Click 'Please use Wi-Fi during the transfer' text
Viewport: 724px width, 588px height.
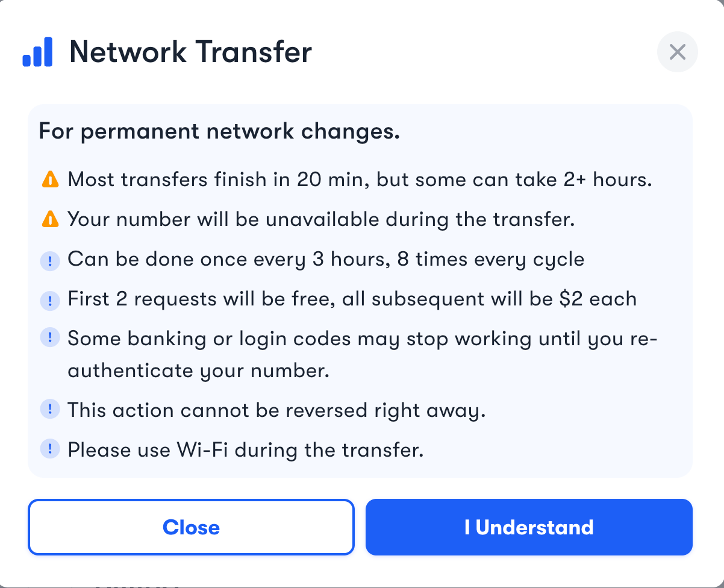[246, 450]
